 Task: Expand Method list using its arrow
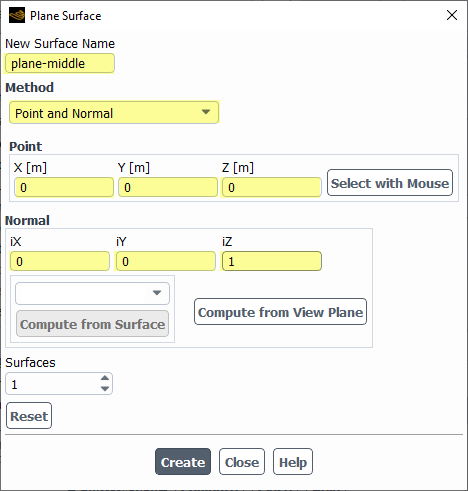point(206,112)
